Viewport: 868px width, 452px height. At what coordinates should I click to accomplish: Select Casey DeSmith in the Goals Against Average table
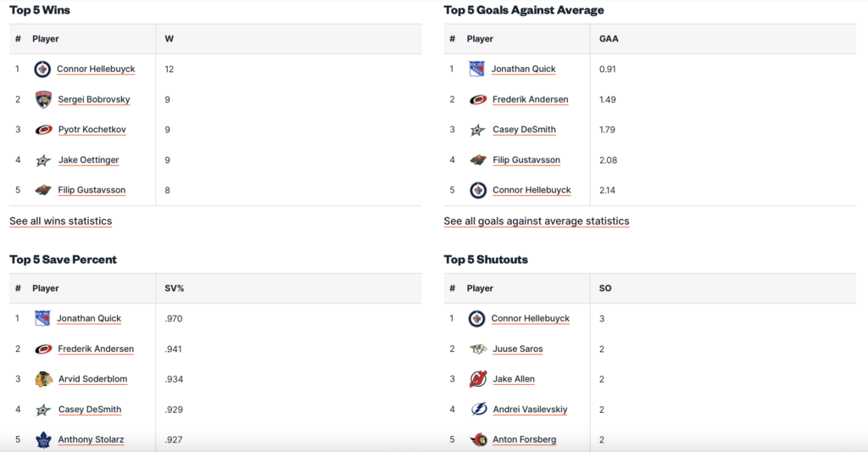(524, 130)
